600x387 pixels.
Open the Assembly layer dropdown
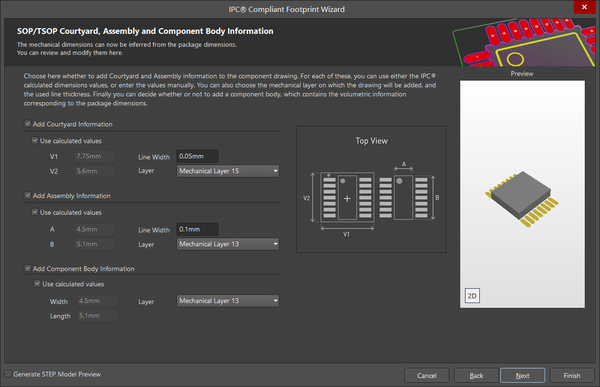pos(228,244)
